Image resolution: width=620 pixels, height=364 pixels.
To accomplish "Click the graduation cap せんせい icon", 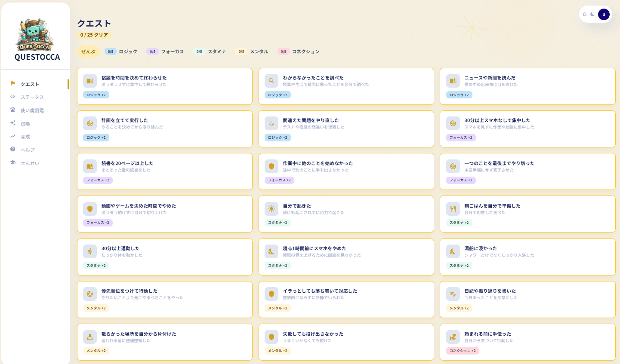I will [13, 163].
